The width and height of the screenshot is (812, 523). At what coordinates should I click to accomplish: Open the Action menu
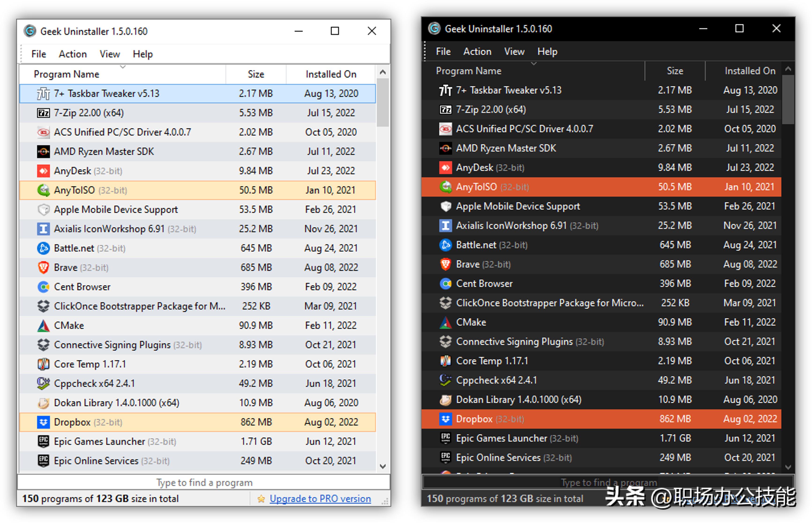click(73, 54)
